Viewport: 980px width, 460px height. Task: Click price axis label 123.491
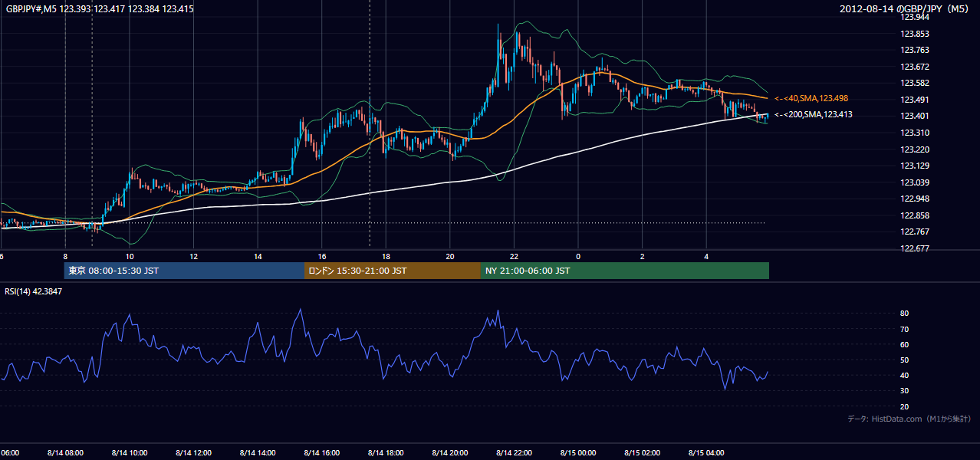click(914, 100)
